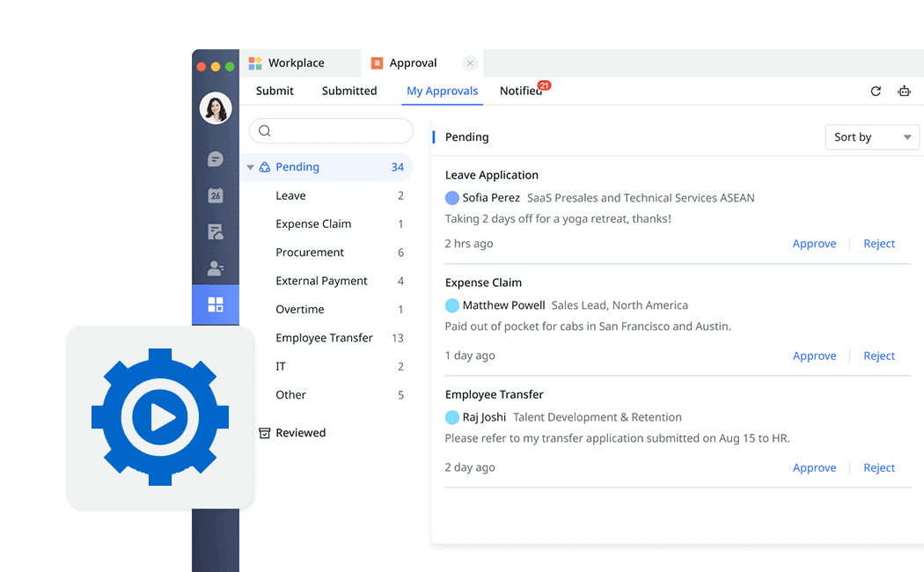The image size is (924, 572).
Task: Click the Workplace tab logo icon
Action: pos(255,63)
